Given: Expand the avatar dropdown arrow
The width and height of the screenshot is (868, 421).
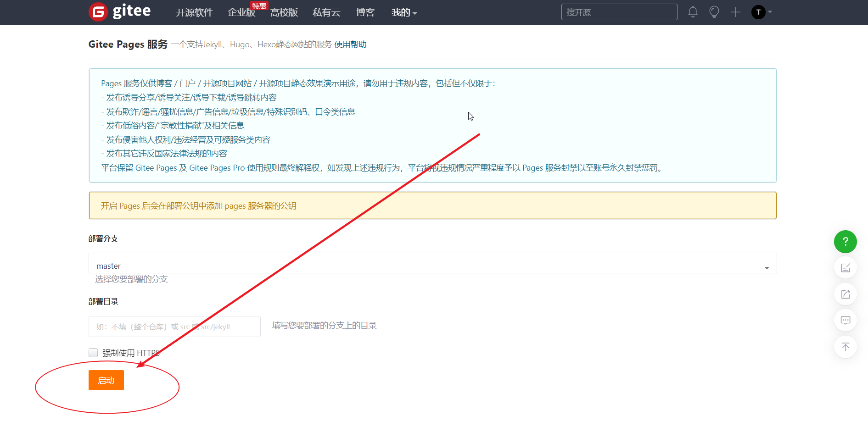Looking at the screenshot, I should (x=770, y=12).
